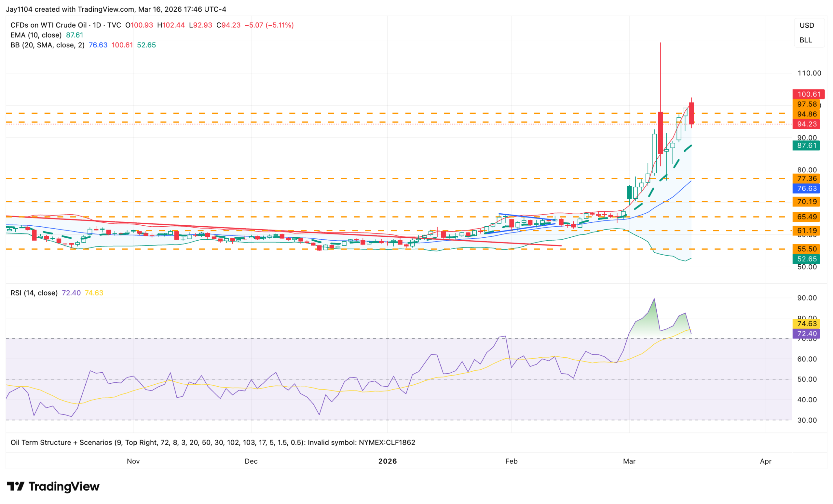833x504 pixels.
Task: Click the orange 94.86 price level tag
Action: pos(806,114)
